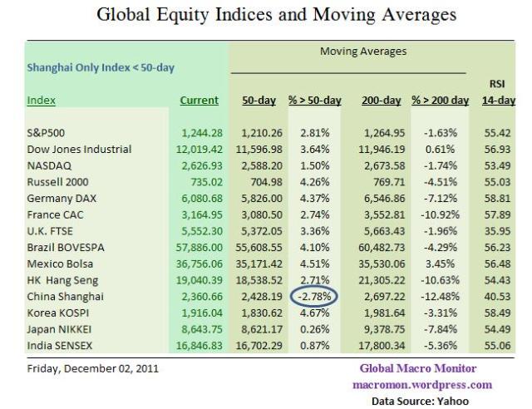This screenshot has width=532, height=409.
Task: Select the Shanghai Only Index < 50-day label
Action: (x=101, y=67)
